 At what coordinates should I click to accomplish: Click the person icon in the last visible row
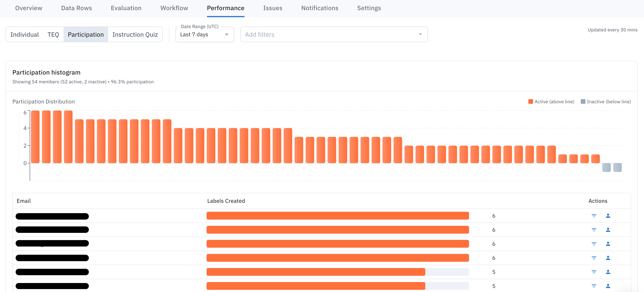608,286
